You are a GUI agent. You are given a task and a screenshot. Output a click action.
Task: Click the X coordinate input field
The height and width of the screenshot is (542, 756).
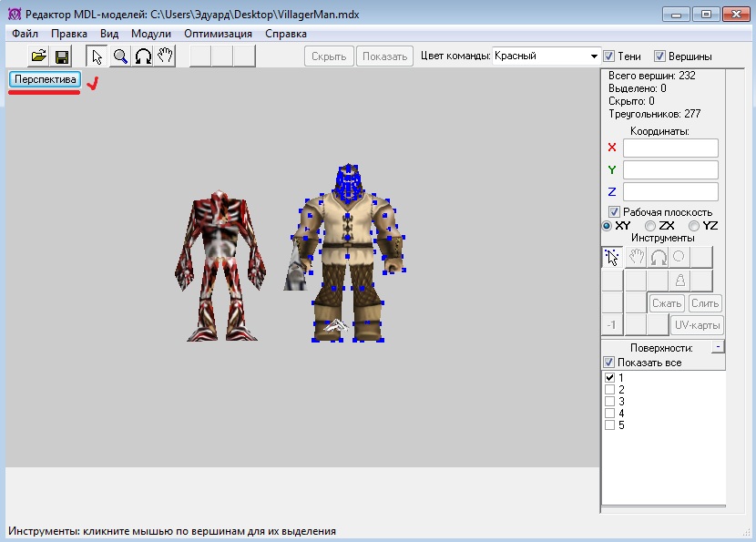tap(670, 148)
